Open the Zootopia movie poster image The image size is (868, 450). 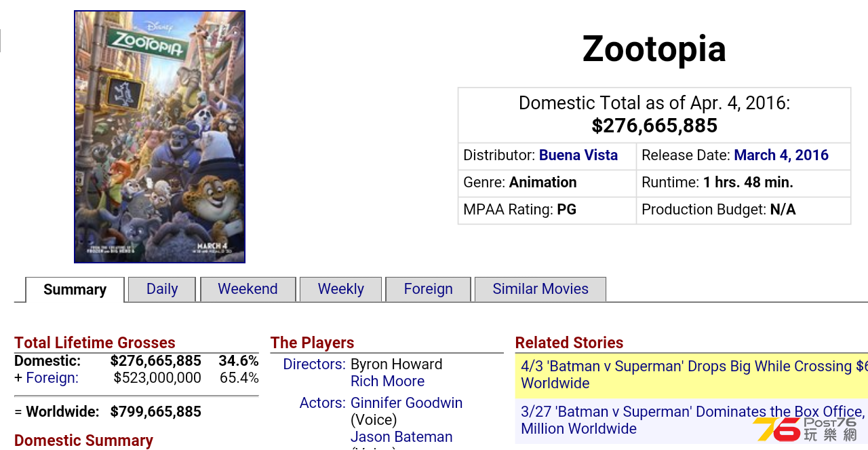tap(159, 136)
